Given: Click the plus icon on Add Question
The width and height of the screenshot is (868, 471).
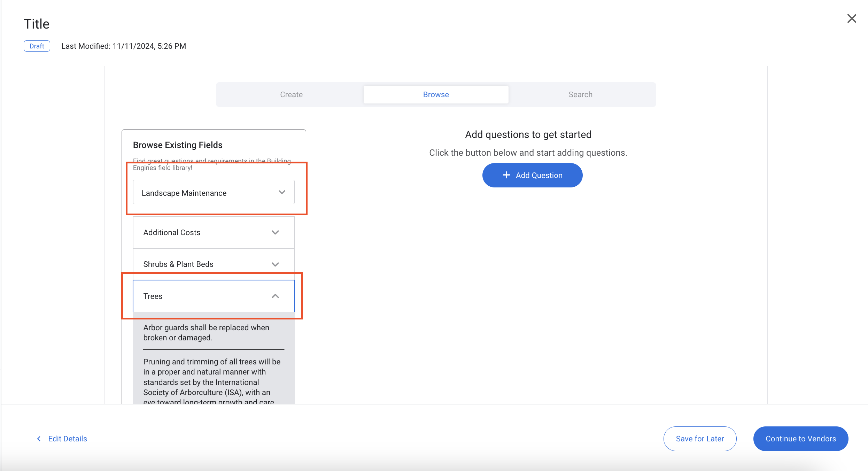Looking at the screenshot, I should tap(506, 175).
